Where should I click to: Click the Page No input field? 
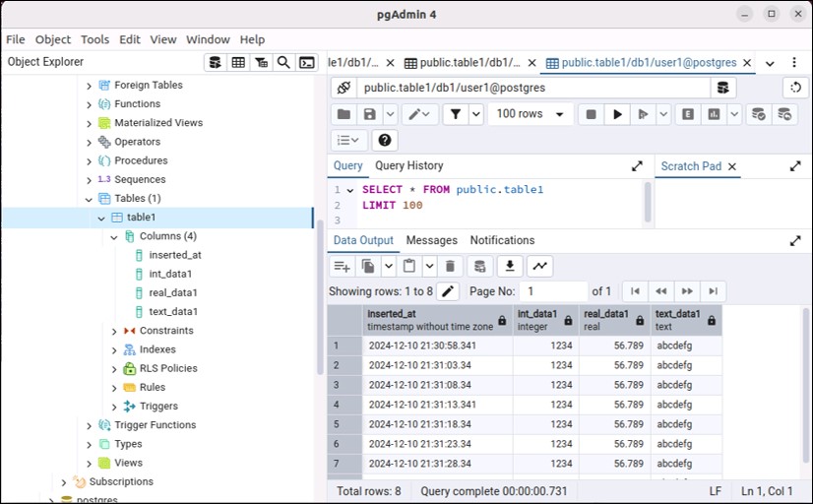pos(551,291)
